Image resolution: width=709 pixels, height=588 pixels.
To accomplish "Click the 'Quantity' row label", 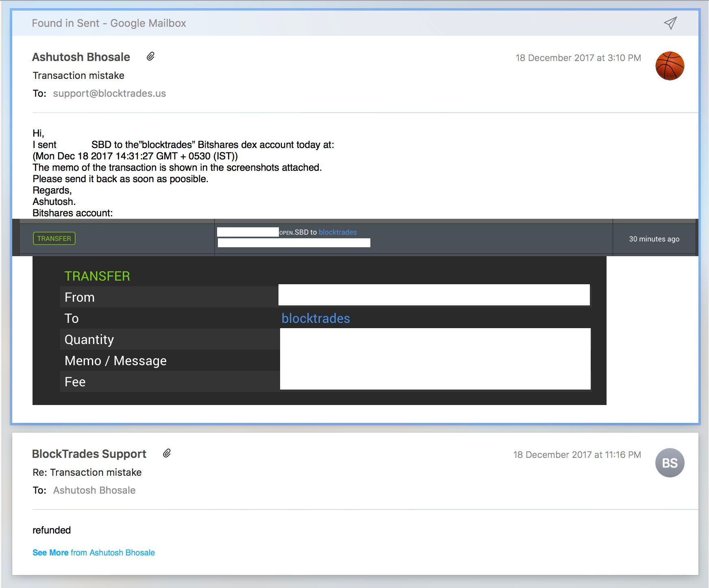I will (x=89, y=340).
